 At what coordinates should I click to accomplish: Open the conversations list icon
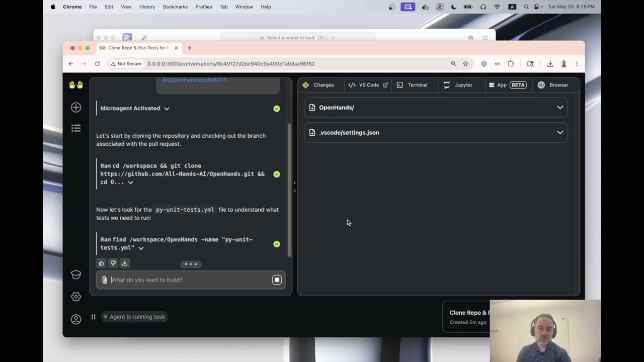76,128
